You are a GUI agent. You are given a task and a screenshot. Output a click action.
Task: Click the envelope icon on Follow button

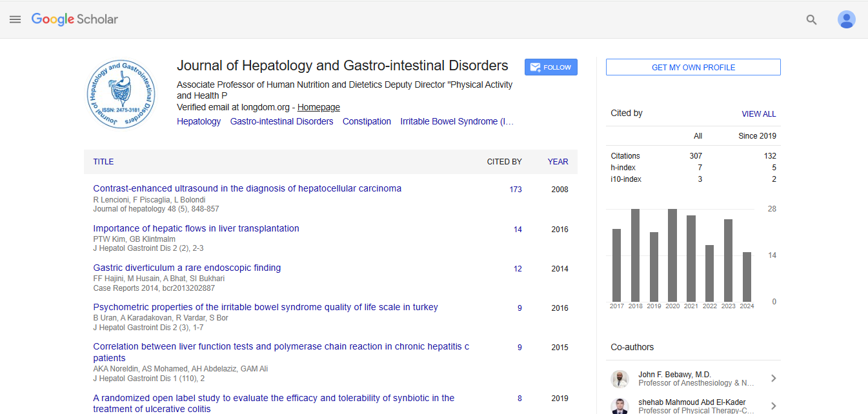pos(534,67)
